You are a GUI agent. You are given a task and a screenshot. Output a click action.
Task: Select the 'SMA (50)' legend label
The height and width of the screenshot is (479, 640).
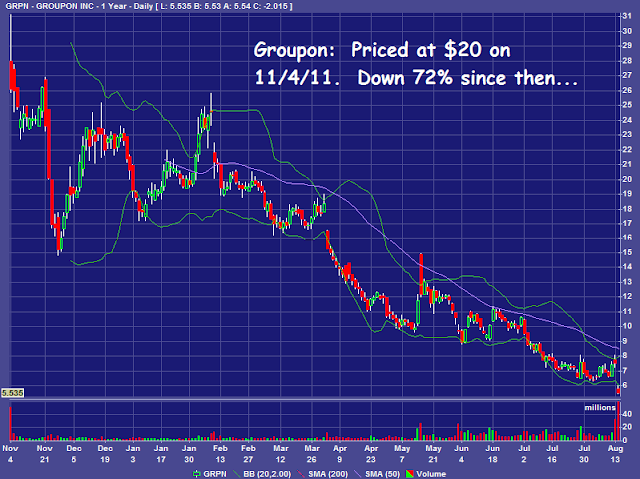pyautogui.click(x=382, y=474)
